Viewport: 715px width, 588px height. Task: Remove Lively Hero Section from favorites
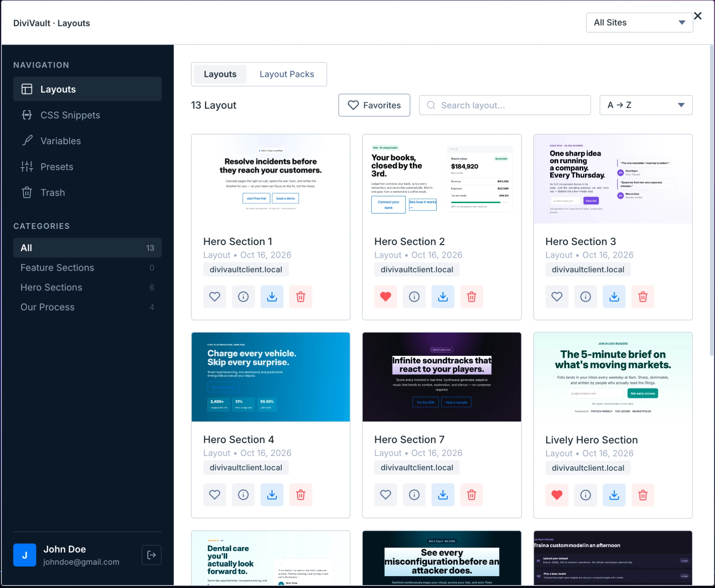(x=557, y=495)
